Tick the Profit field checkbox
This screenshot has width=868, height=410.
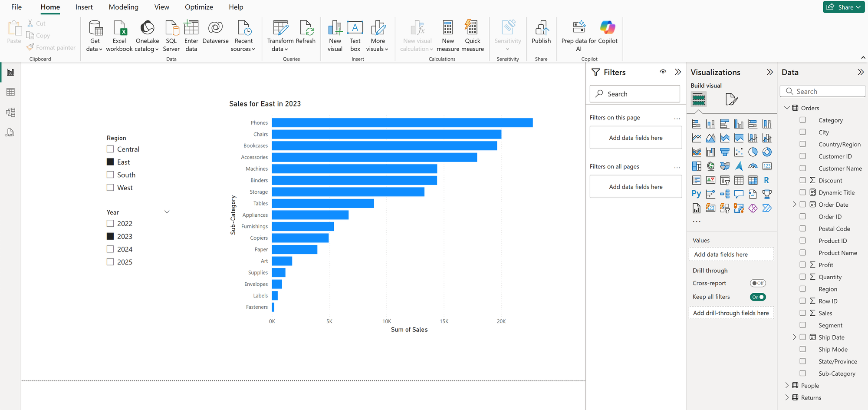coord(802,265)
